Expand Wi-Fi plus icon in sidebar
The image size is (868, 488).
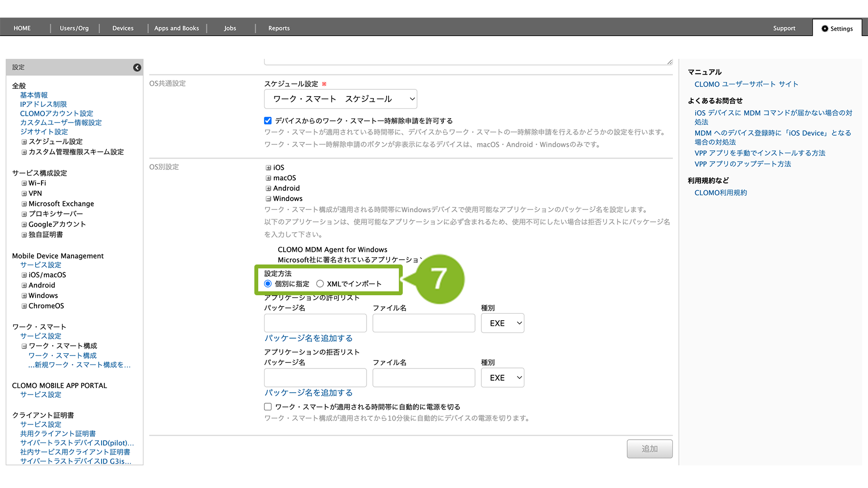24,183
